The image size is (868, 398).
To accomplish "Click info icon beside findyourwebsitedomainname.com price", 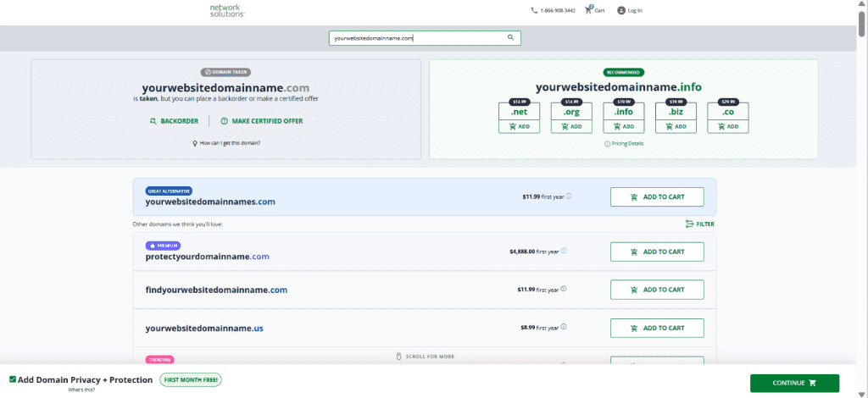I will 564,289.
